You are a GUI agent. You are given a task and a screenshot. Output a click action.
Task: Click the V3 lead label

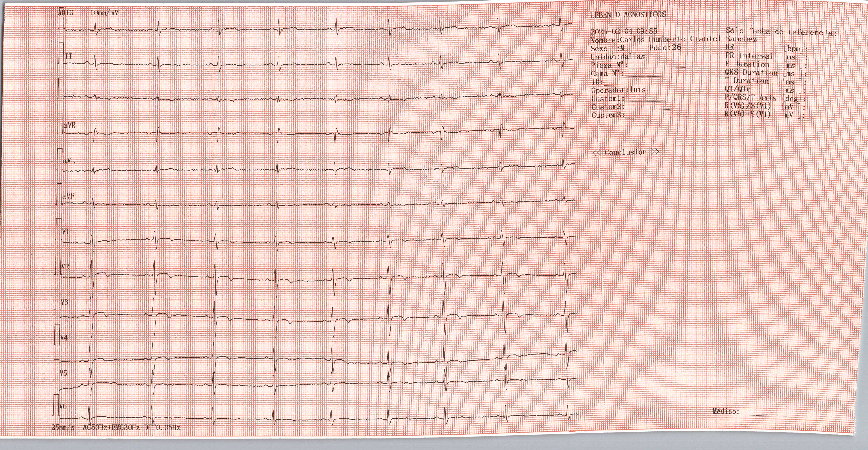[64, 303]
